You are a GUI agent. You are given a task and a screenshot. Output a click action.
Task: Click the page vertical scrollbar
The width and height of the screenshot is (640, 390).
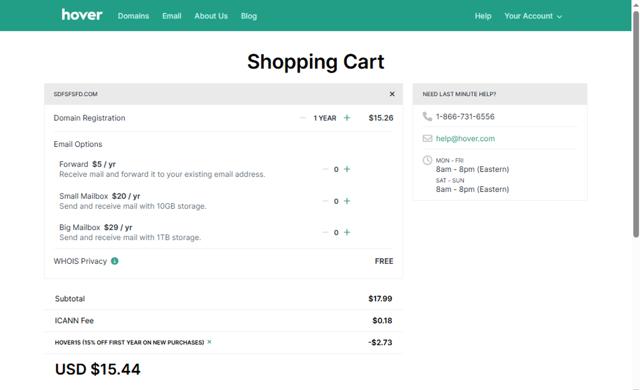(x=636, y=124)
